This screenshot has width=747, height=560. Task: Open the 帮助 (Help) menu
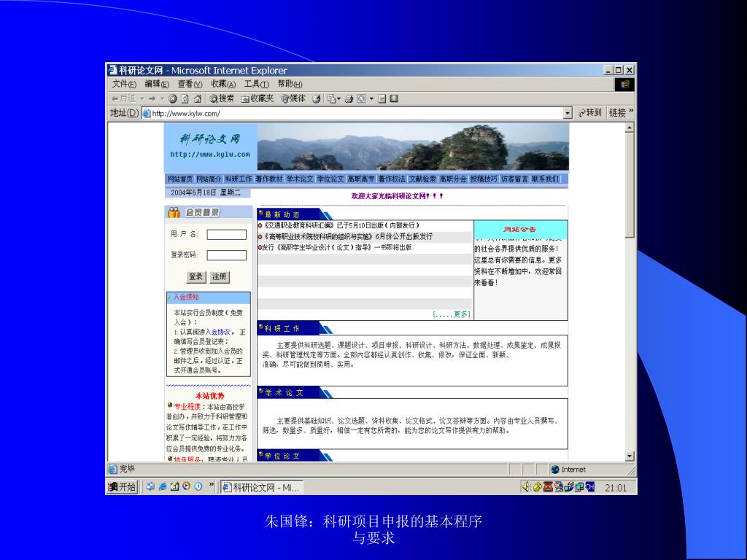click(x=290, y=84)
